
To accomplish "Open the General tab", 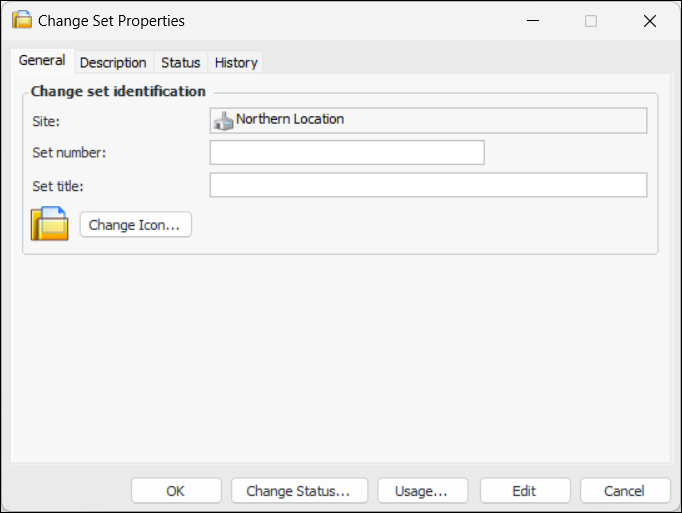I will point(42,61).
